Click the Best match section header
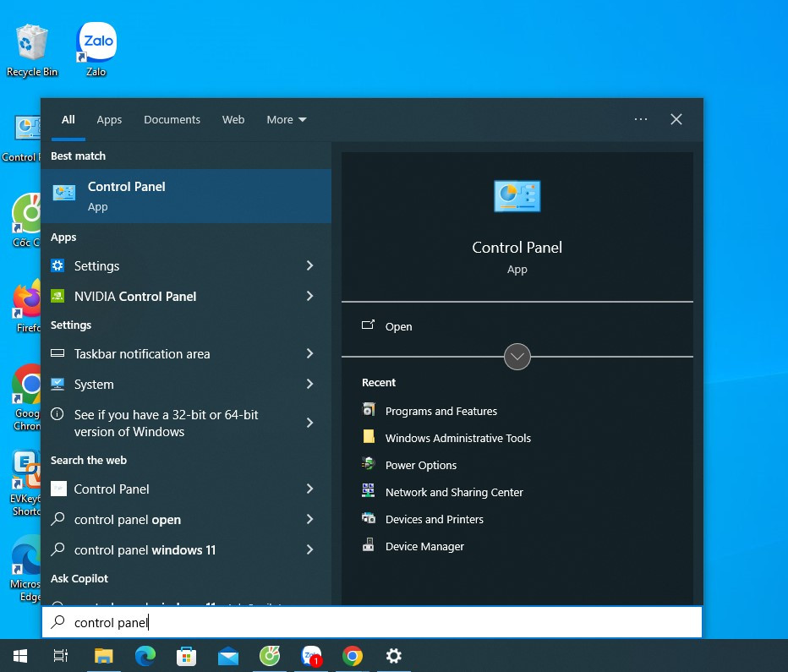 click(78, 156)
